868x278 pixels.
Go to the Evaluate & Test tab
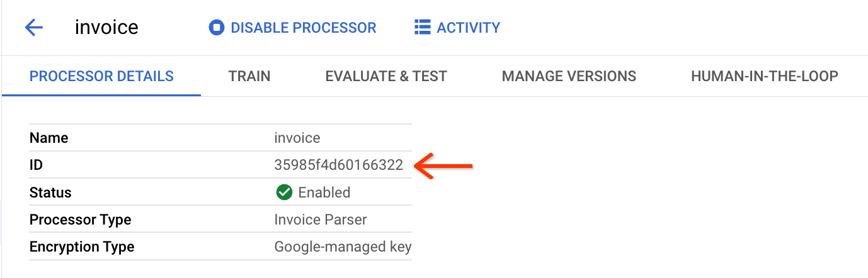pyautogui.click(x=386, y=77)
